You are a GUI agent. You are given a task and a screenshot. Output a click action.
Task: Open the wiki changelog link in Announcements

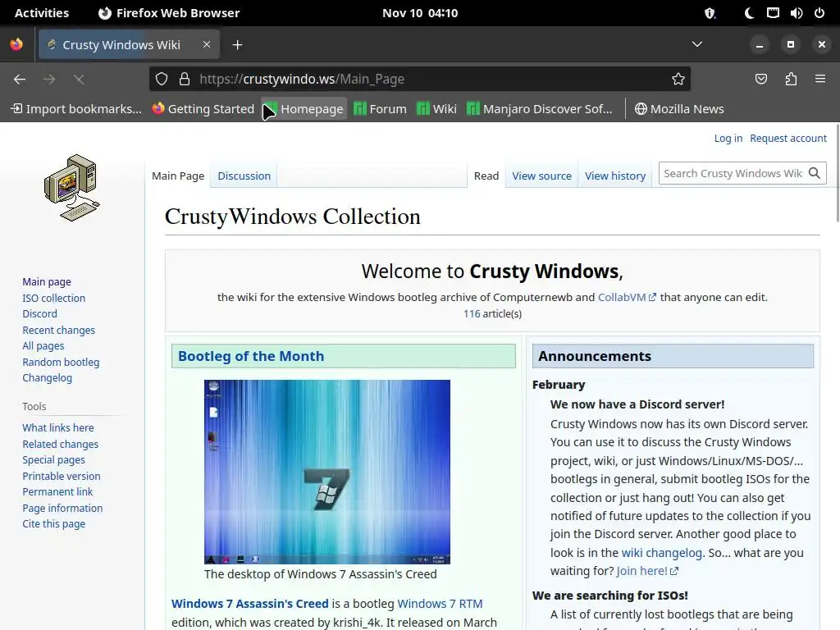[662, 553]
